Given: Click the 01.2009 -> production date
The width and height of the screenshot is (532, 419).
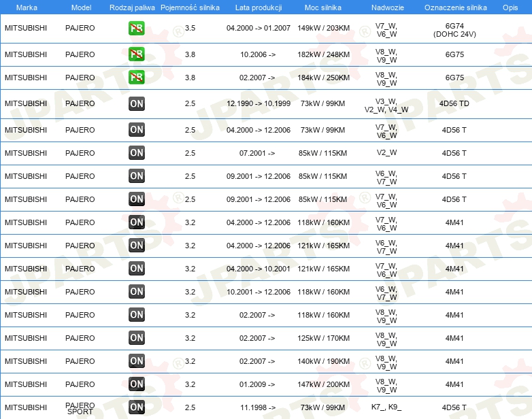Looking at the screenshot, I should tap(257, 384).
